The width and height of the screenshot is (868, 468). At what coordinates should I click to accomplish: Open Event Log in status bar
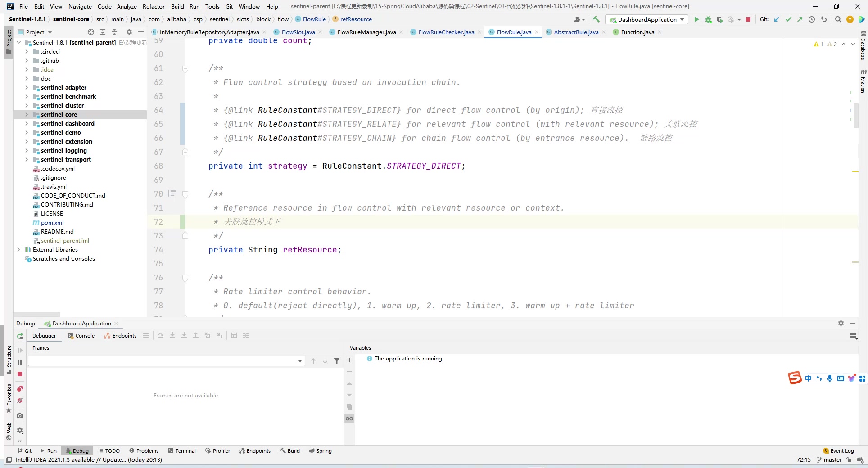point(838,450)
